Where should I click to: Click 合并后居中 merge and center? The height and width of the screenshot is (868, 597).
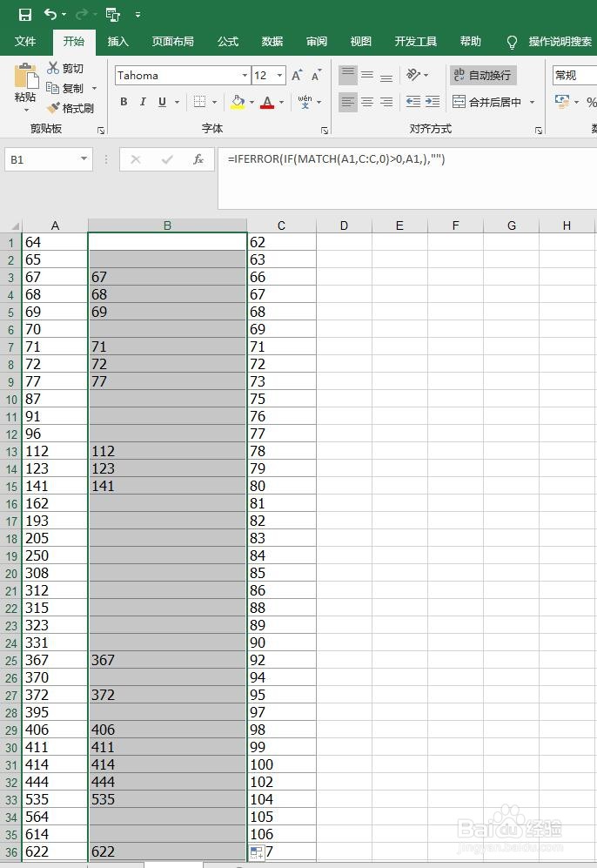point(486,102)
